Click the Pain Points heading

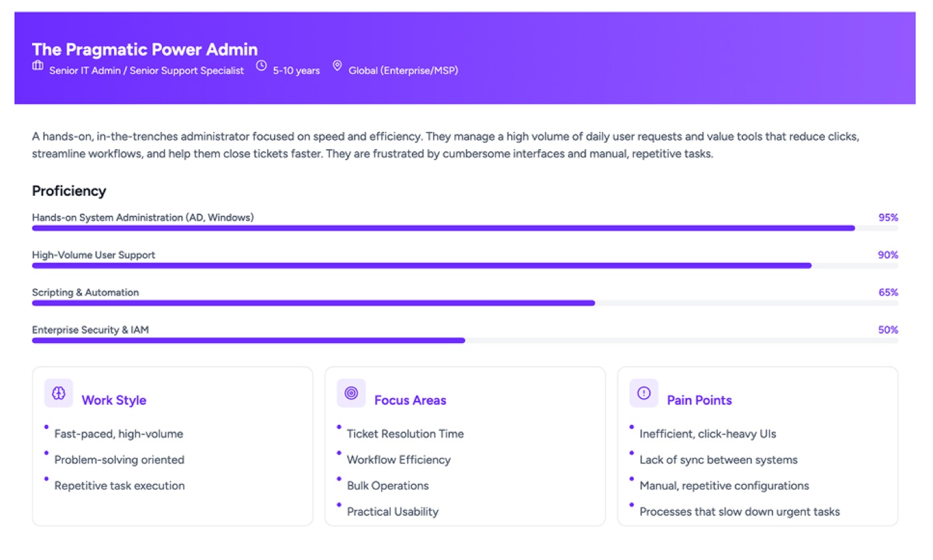tap(700, 400)
